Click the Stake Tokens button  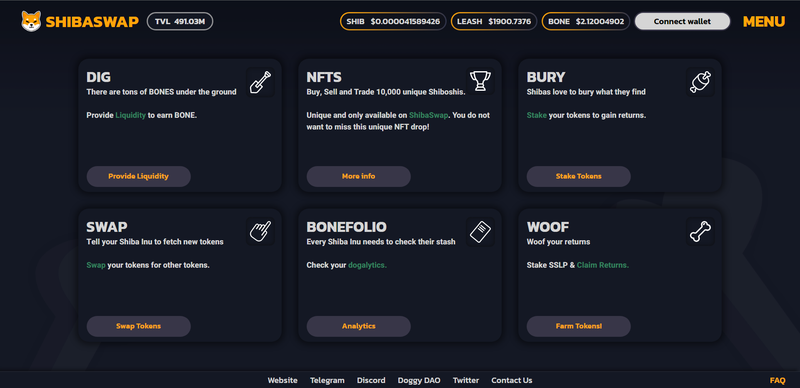click(x=578, y=176)
